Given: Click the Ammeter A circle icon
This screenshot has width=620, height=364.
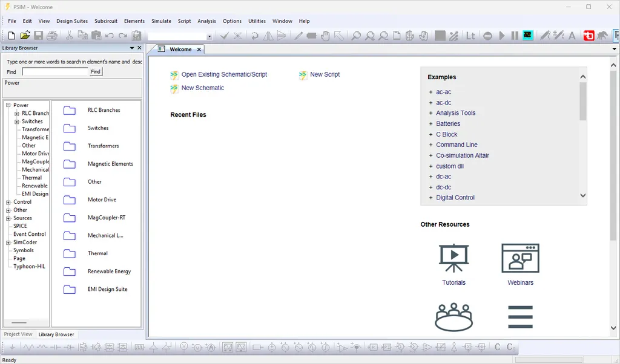Looking at the screenshot, I should point(211,348).
